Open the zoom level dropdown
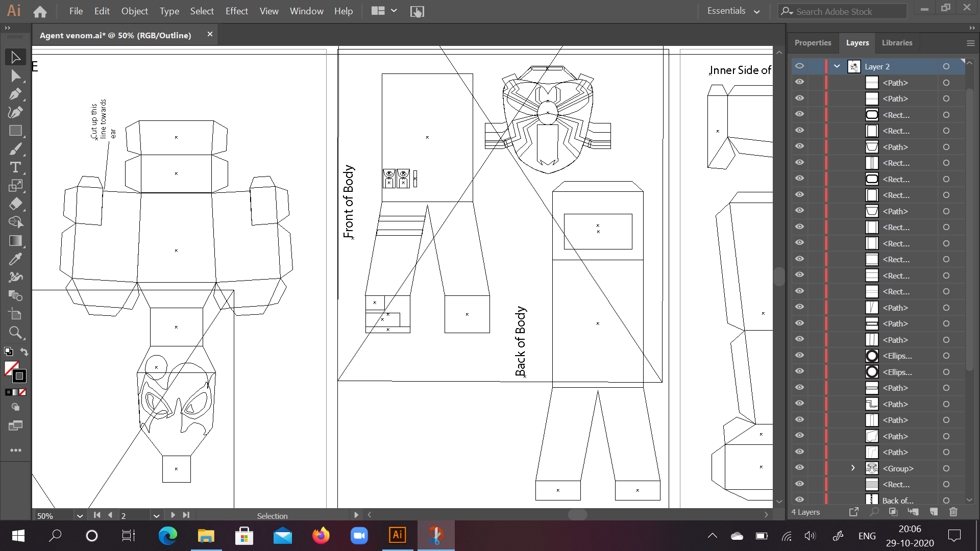The image size is (980, 551). pos(80,516)
